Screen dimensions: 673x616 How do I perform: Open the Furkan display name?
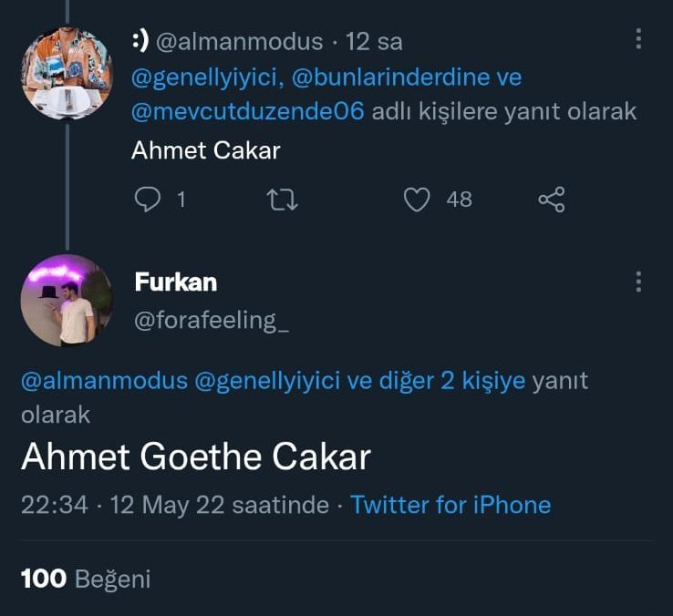click(176, 282)
